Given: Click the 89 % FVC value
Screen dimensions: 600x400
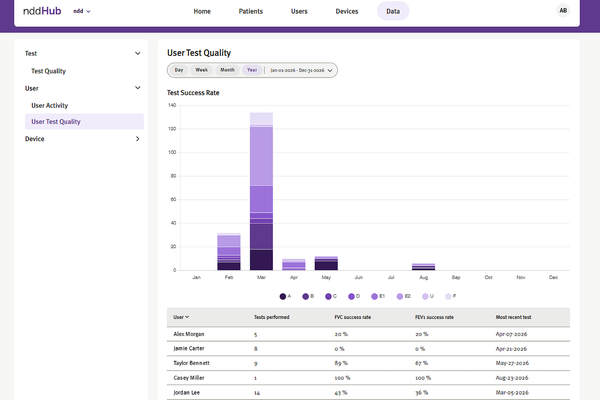Looking at the screenshot, I should point(341,363).
